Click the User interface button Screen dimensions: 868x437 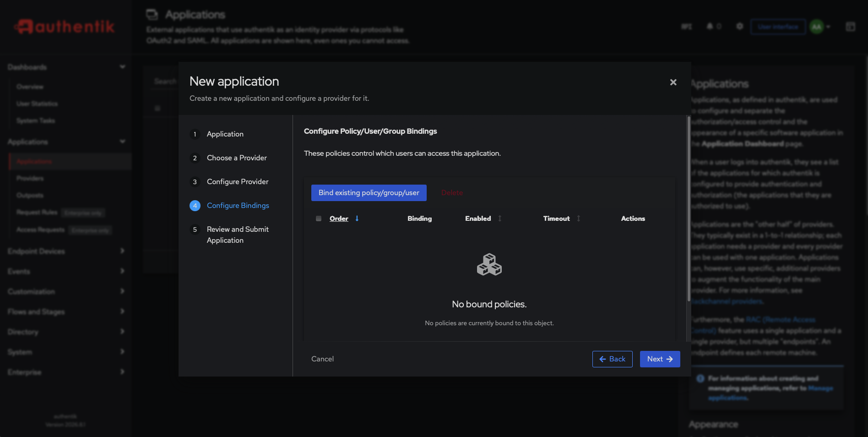click(x=778, y=27)
